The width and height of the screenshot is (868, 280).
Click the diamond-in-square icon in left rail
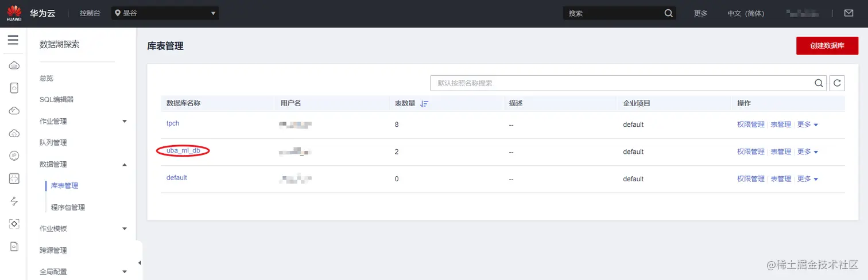[14, 223]
